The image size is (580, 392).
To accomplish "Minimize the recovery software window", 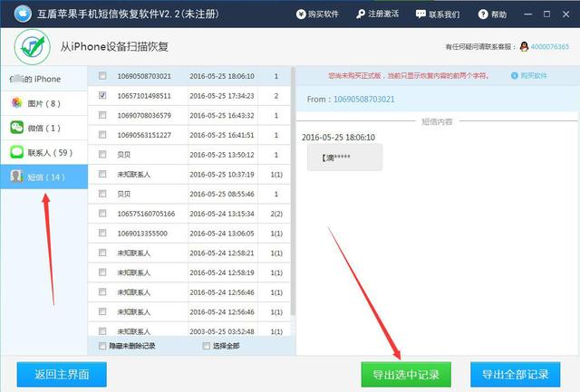I will pos(527,14).
